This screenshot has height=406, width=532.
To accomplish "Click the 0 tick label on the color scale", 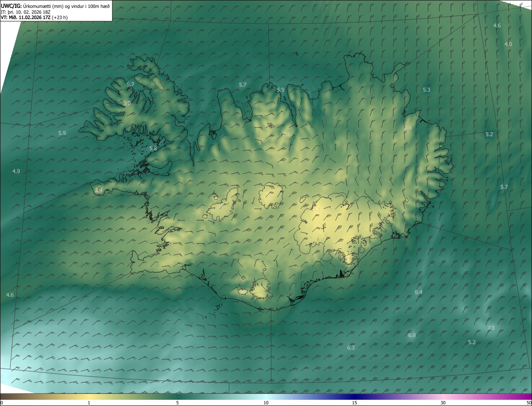I will point(1,403).
